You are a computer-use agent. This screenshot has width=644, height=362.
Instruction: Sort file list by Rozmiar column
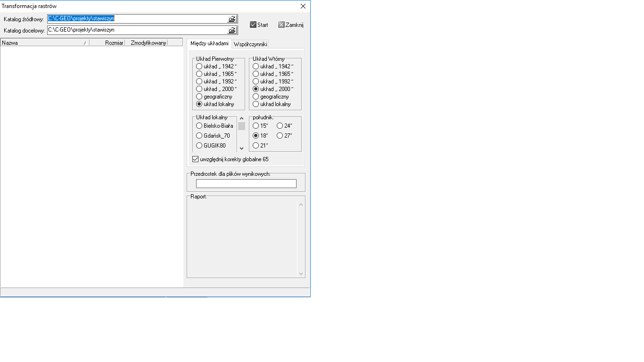(x=107, y=42)
